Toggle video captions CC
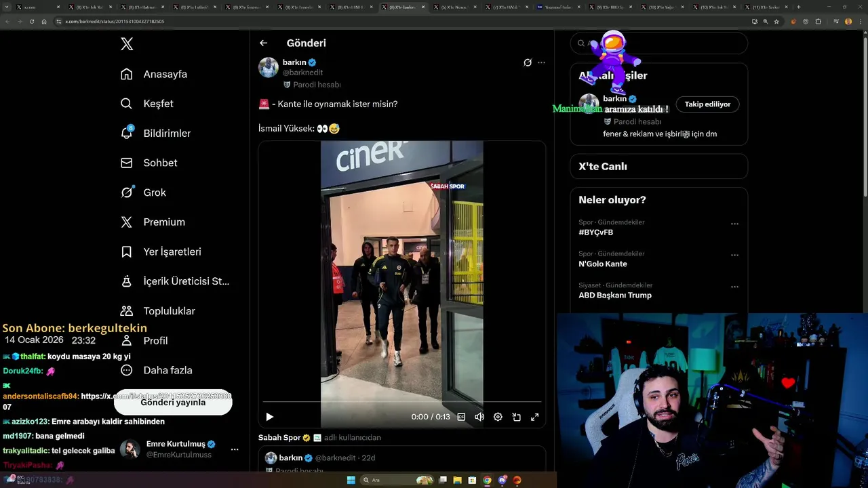This screenshot has width=868, height=488. click(x=461, y=417)
